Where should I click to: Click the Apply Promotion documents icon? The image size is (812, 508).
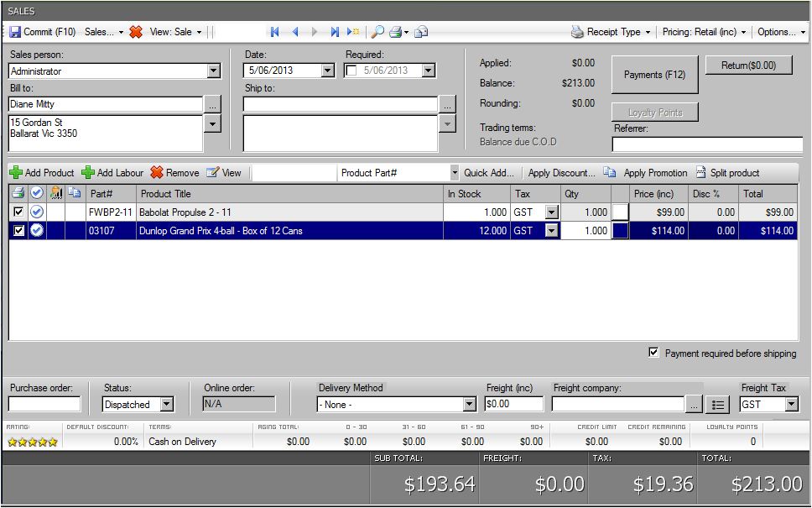610,172
